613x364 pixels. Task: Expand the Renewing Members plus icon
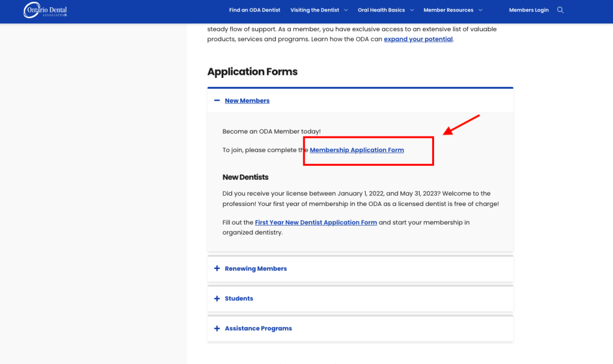pyautogui.click(x=217, y=269)
